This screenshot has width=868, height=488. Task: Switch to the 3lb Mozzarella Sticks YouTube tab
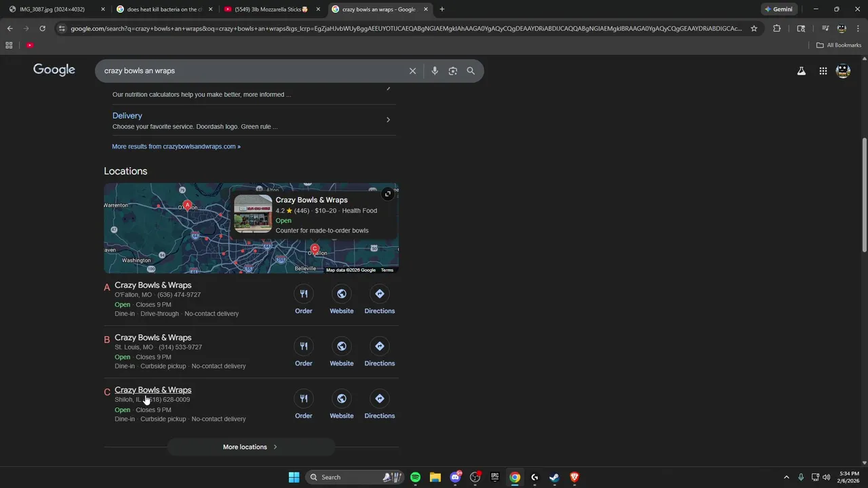point(272,9)
